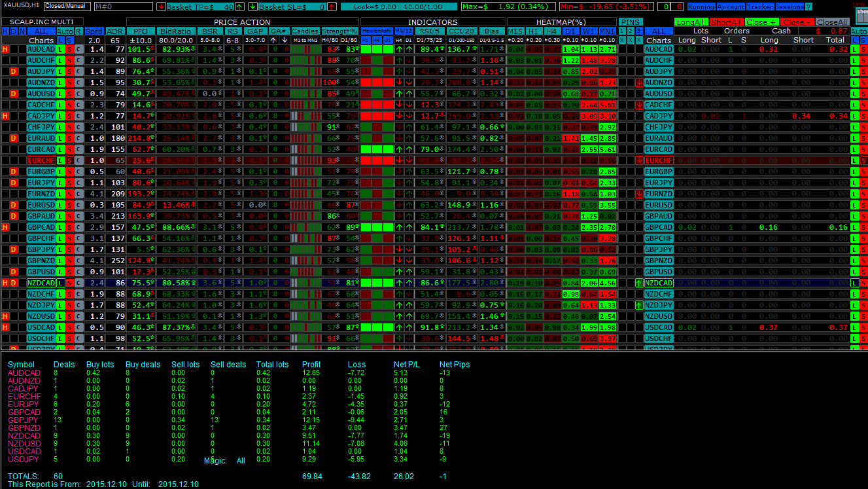Click the grey C button on the CADCHF row
The height and width of the screenshot is (489, 868).
click(78, 105)
